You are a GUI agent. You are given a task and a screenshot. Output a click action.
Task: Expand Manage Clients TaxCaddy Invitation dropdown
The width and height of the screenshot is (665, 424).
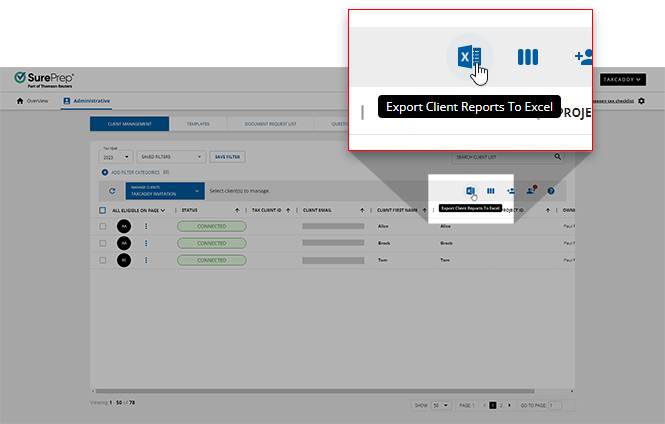coord(165,191)
